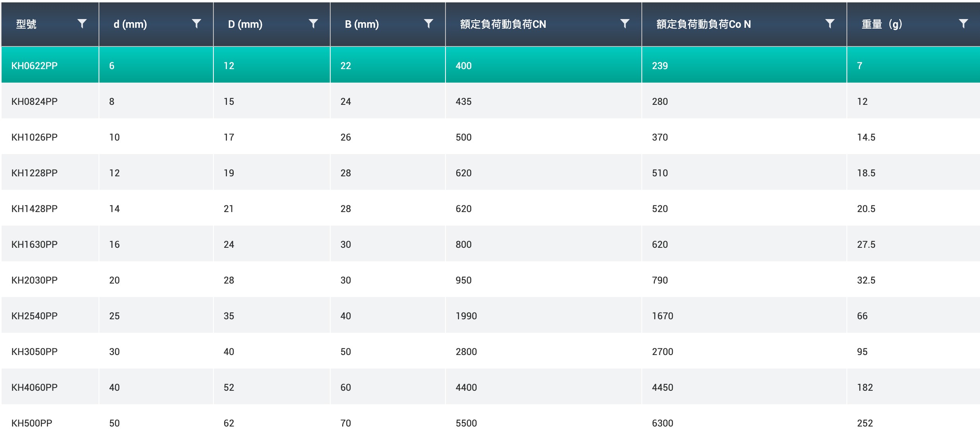Click the 重量 (g) header text
The height and width of the screenshot is (440, 980).
(881, 24)
